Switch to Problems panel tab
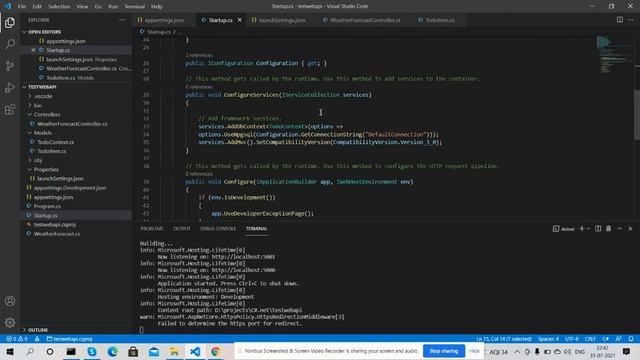640x360 pixels. [152, 229]
